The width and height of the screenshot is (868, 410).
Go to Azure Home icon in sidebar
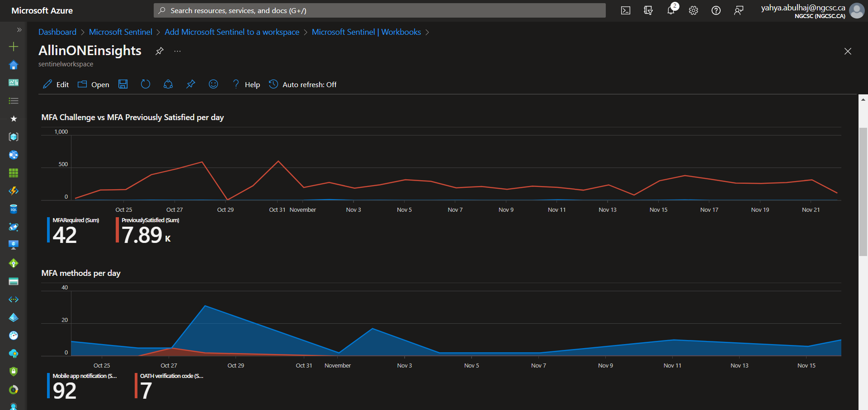pos(14,65)
